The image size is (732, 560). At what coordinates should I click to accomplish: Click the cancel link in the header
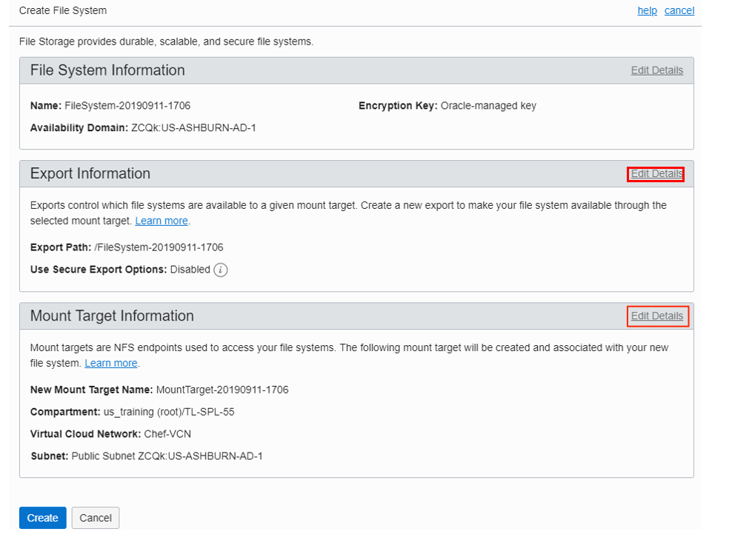pos(679,10)
